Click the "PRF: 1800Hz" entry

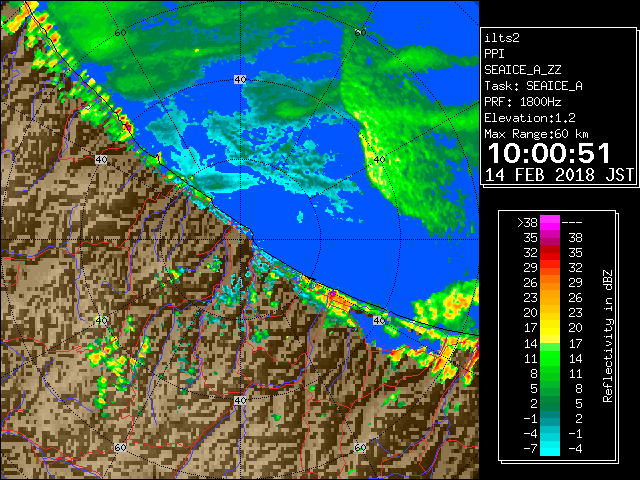point(523,102)
